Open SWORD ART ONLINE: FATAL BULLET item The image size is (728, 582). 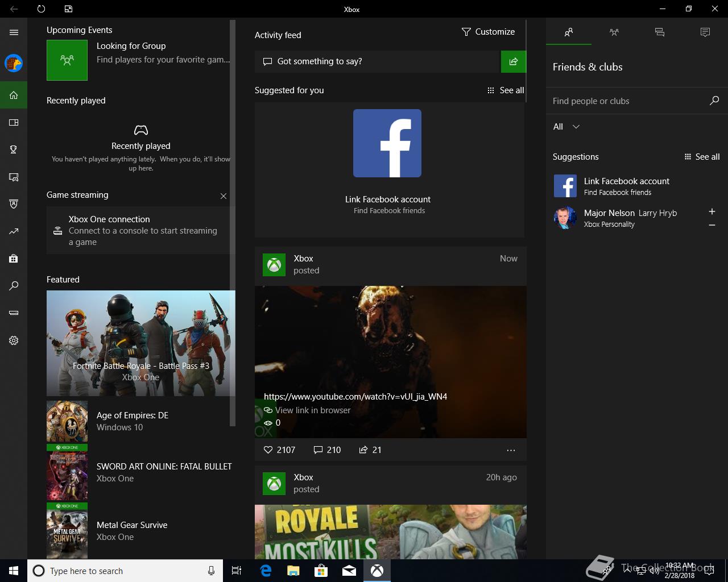point(141,472)
